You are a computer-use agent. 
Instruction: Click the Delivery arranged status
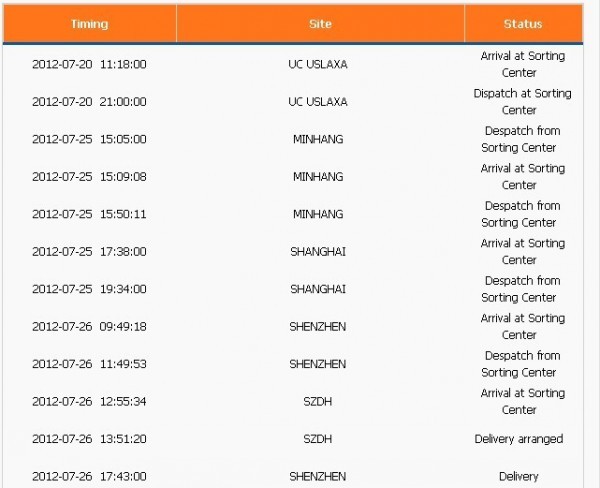click(518, 439)
